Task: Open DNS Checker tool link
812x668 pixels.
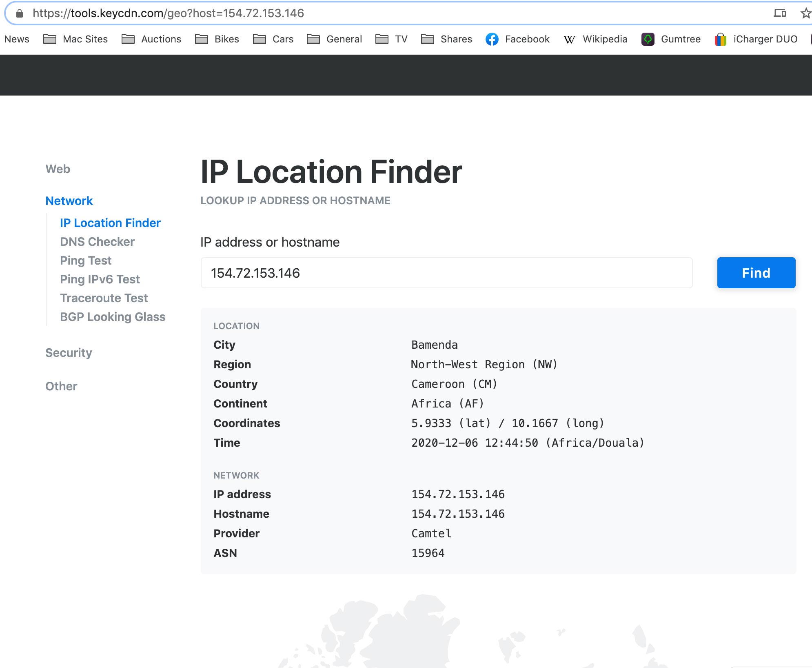Action: 97,242
